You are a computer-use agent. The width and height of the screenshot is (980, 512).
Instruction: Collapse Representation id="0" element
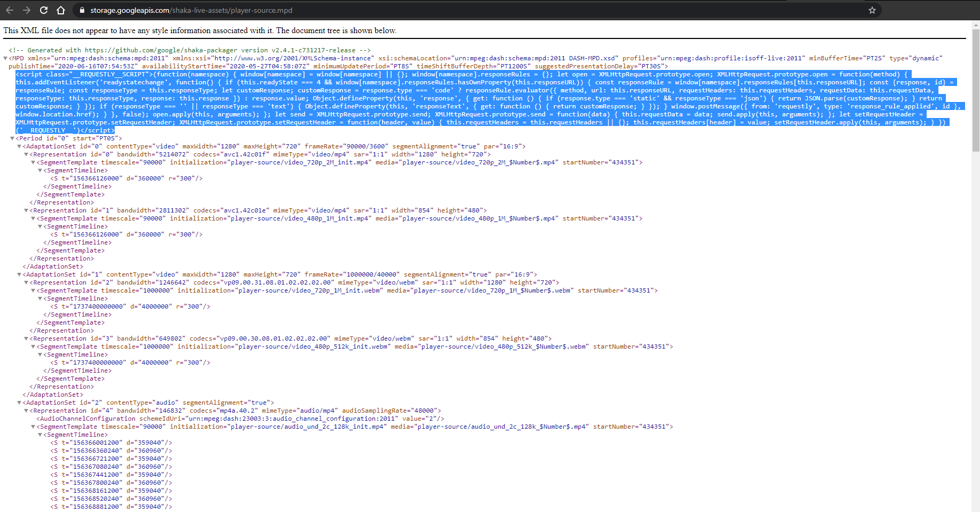[x=27, y=154]
